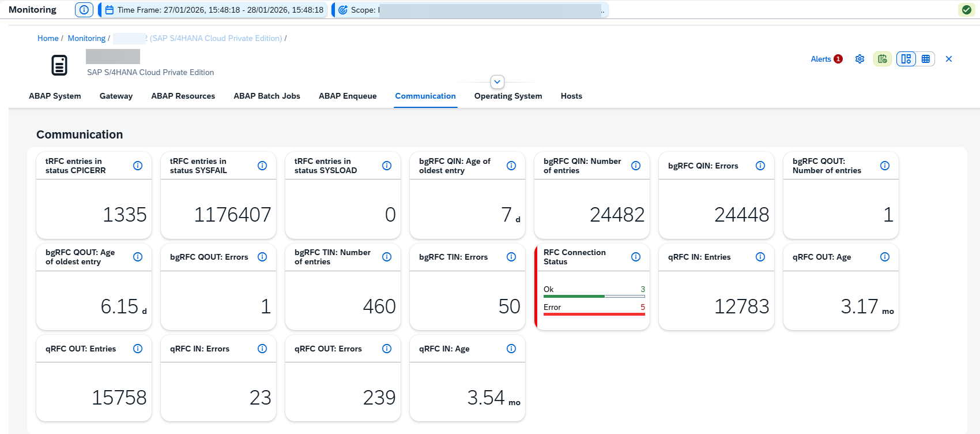Click info icon on bgRFC QIN: Errors tile
The image size is (980, 434).
(760, 166)
